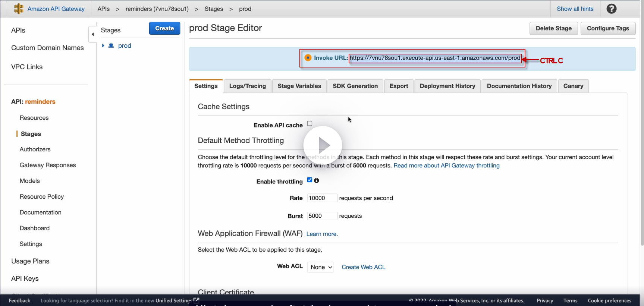Open the Stage Variables tab
644x306 pixels.
(299, 86)
